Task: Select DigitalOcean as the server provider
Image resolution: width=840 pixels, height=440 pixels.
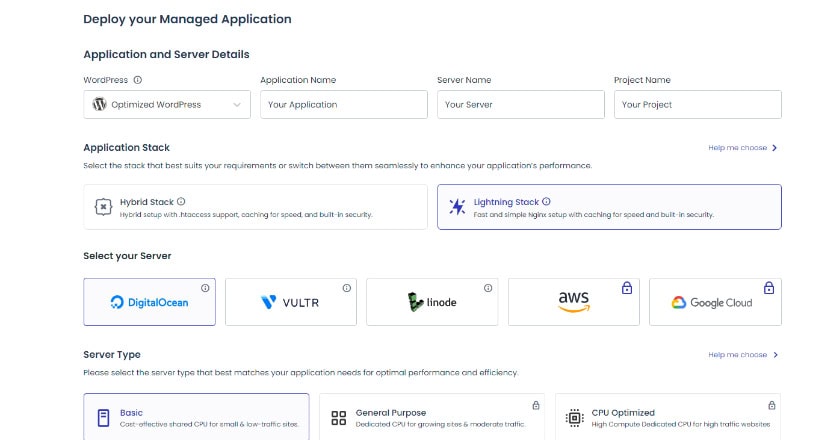Action: point(149,302)
